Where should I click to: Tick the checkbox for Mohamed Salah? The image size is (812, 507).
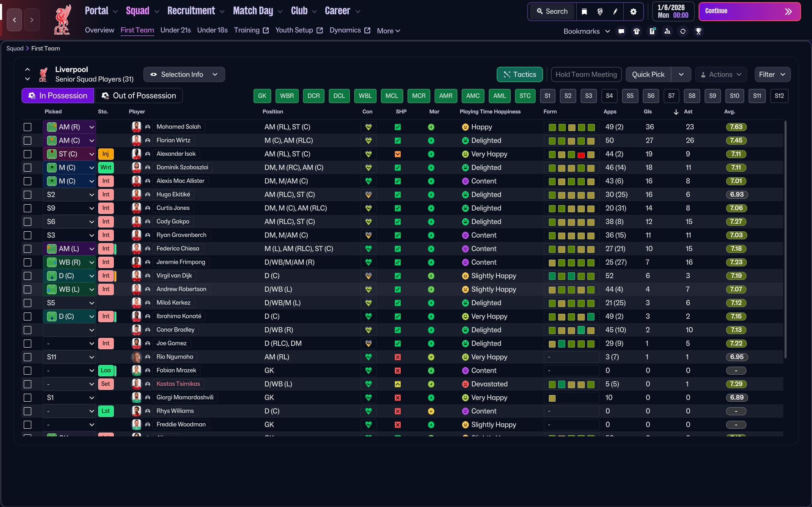[x=28, y=127]
